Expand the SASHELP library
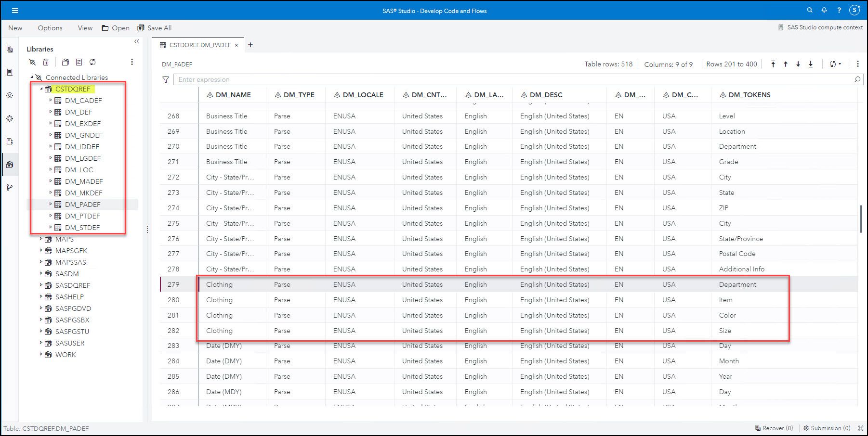Screen dimensions: 868x436 point(41,297)
